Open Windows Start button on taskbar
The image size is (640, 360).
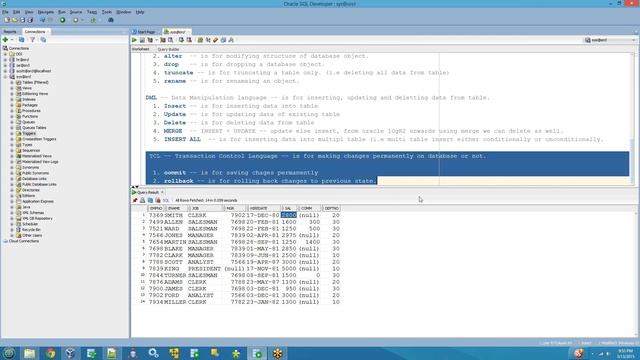[x=9, y=353]
